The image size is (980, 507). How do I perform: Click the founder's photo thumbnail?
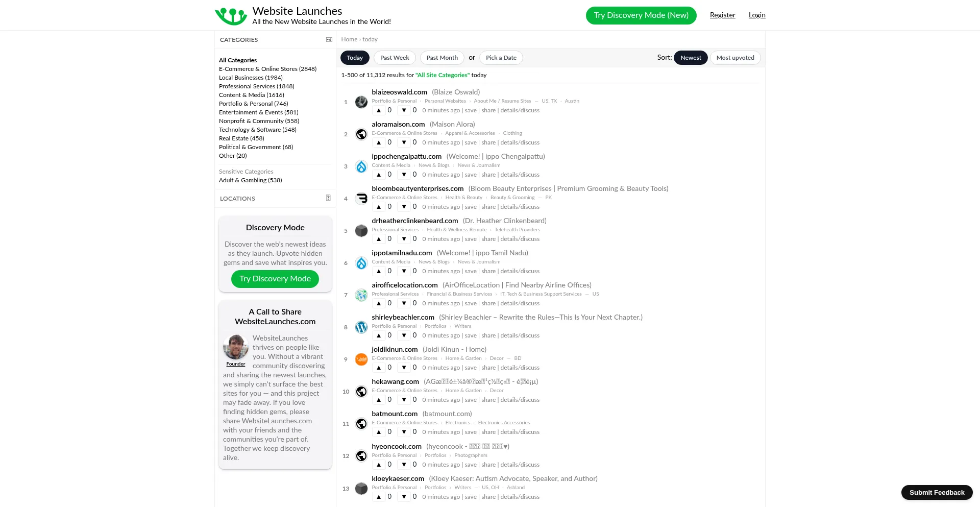tap(236, 347)
